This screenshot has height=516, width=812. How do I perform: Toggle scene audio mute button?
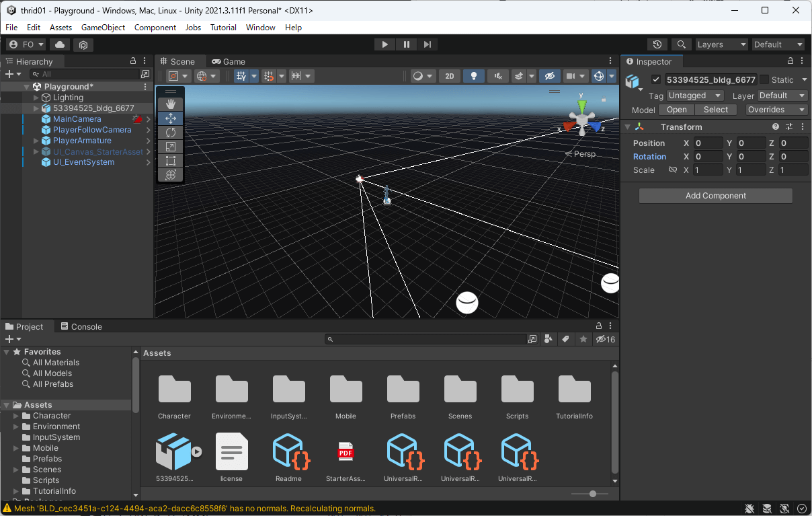(497, 76)
